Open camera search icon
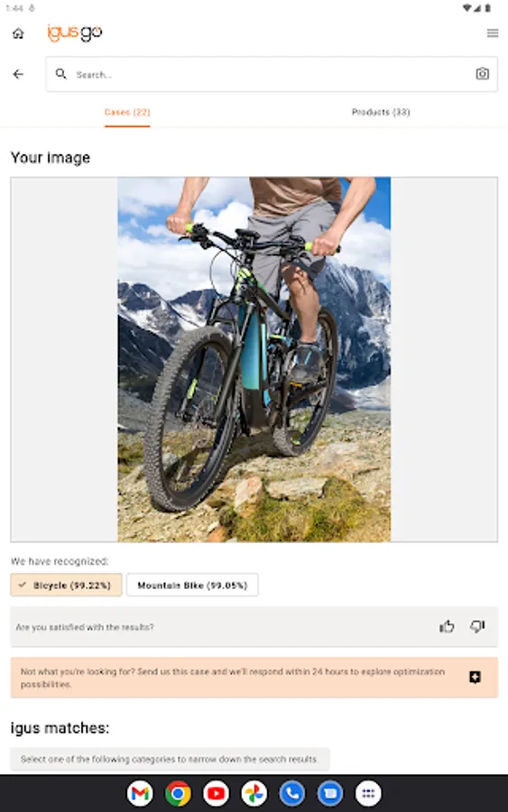Viewport: 508px width, 812px height. pos(482,74)
